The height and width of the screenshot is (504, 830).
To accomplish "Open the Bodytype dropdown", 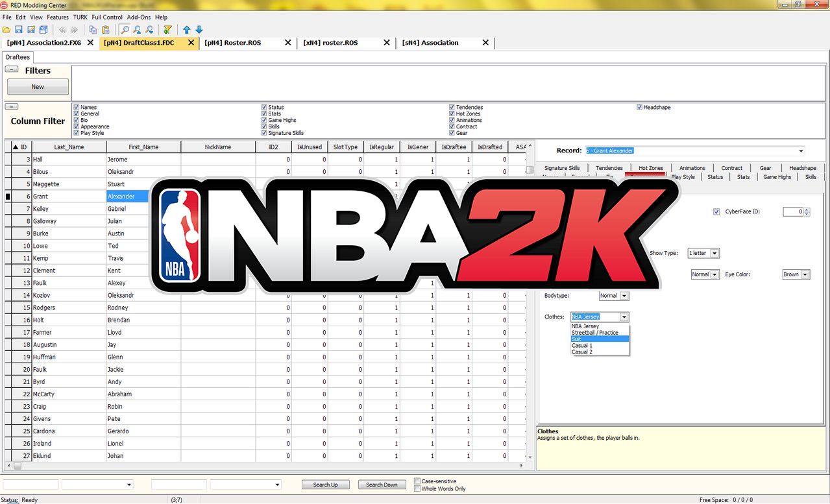I will click(x=624, y=296).
